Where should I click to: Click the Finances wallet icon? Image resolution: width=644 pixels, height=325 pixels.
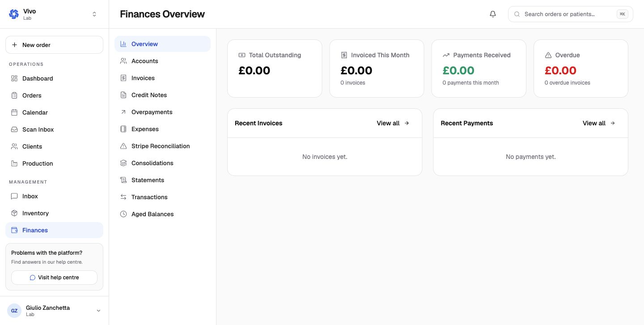pos(14,230)
